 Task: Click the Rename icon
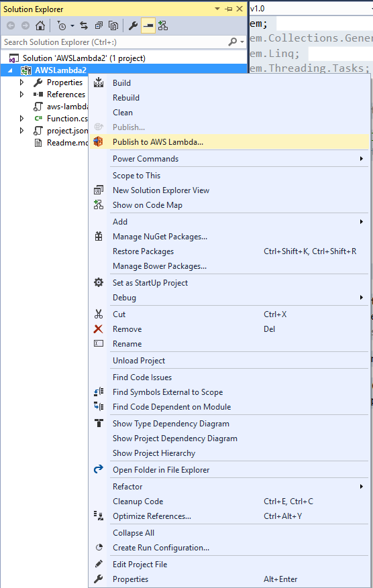pos(99,343)
